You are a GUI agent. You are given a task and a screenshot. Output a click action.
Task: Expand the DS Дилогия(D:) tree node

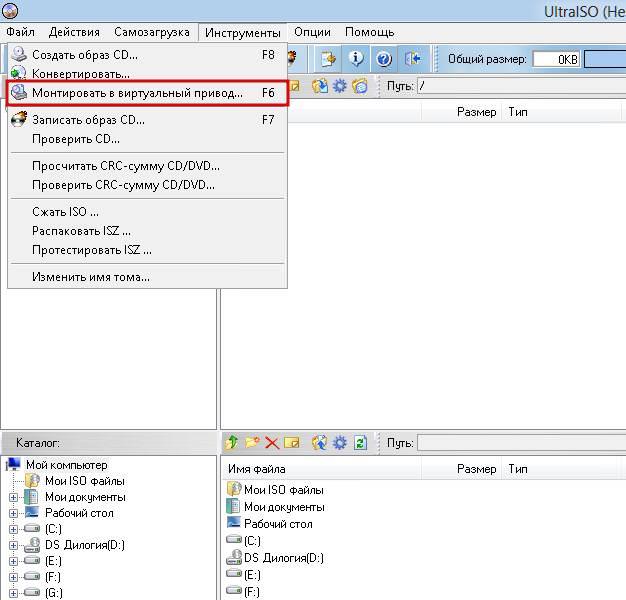click(13, 545)
